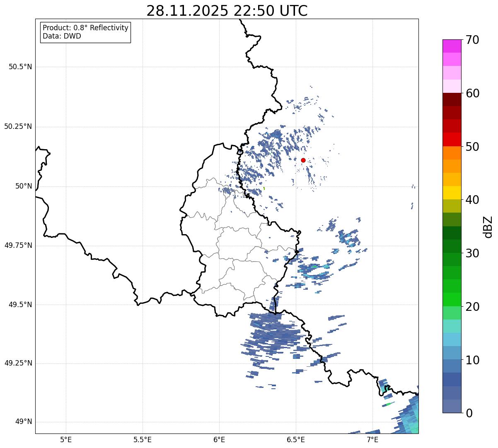Click the 5°E longitude label
This screenshot has height=448, width=498.
coord(66,440)
